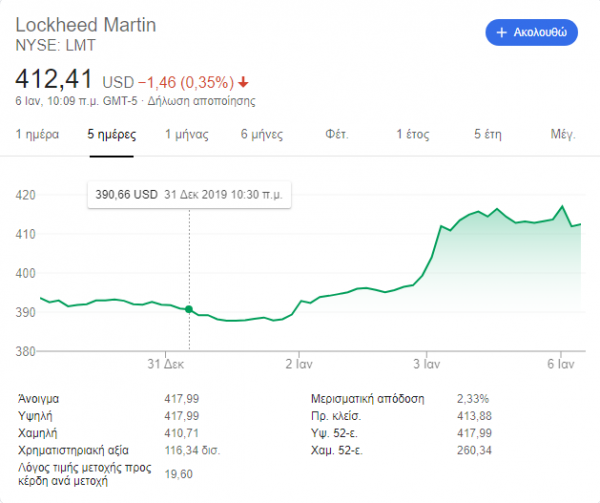The image size is (600, 503).
Task: Click the P/E value 19,60
Action: 179,474
